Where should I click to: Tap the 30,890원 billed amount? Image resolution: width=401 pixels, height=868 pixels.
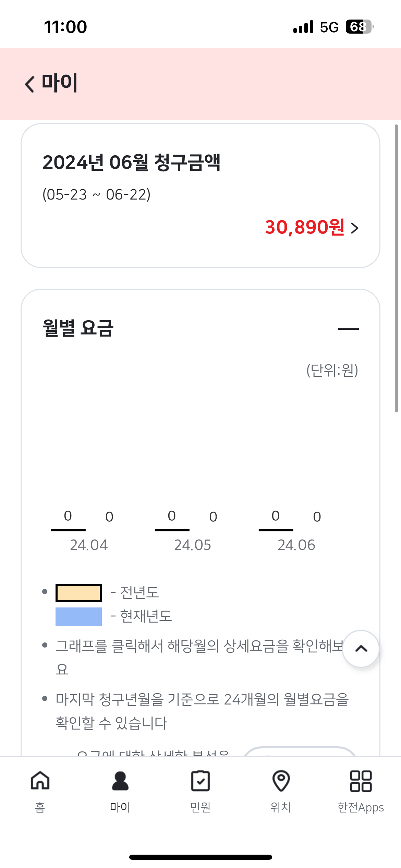304,227
